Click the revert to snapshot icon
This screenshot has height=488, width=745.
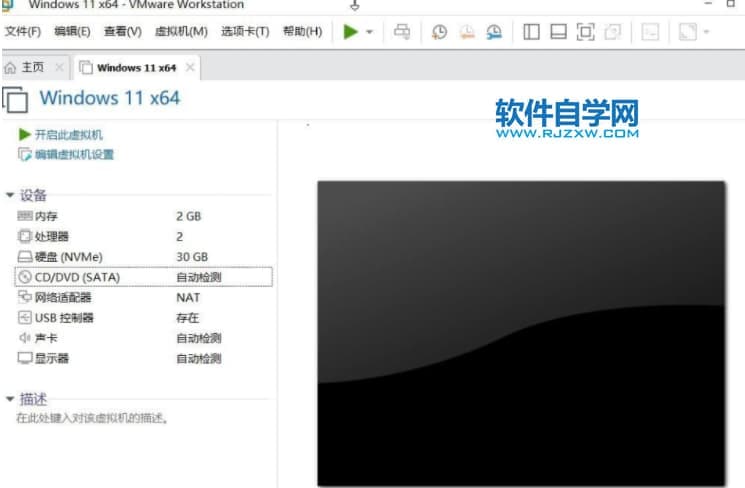(x=466, y=32)
